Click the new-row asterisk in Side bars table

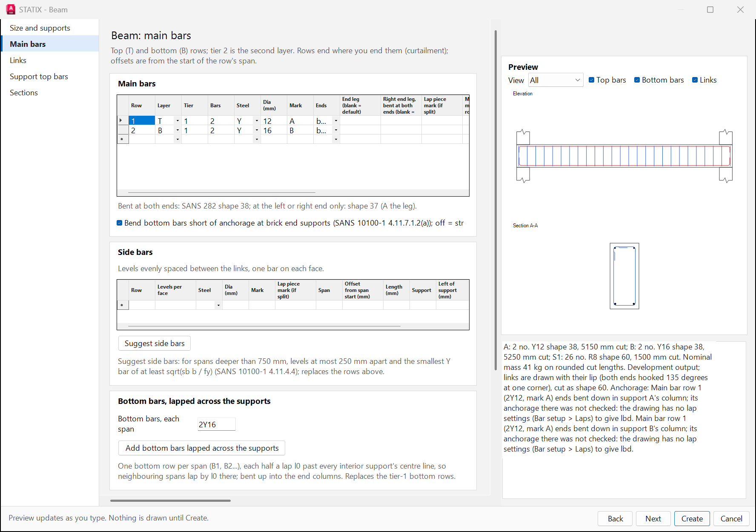click(123, 305)
